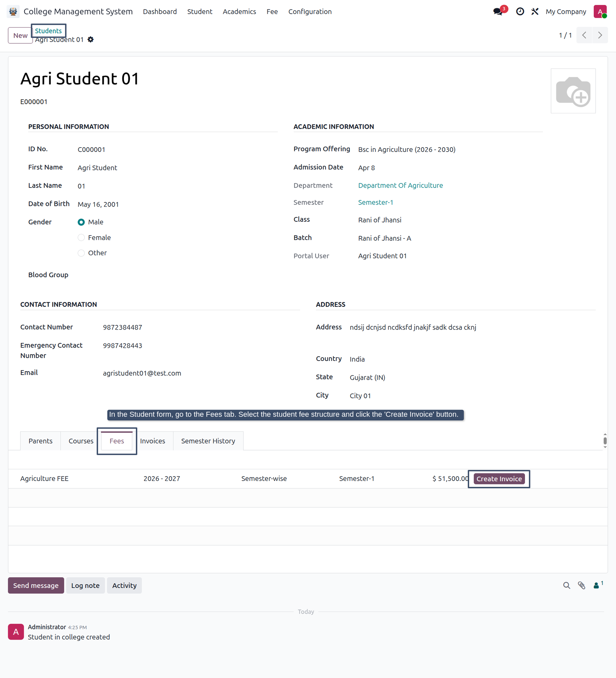This screenshot has height=678, width=616.
Task: Go back via the Students breadcrumb
Action: (x=48, y=31)
